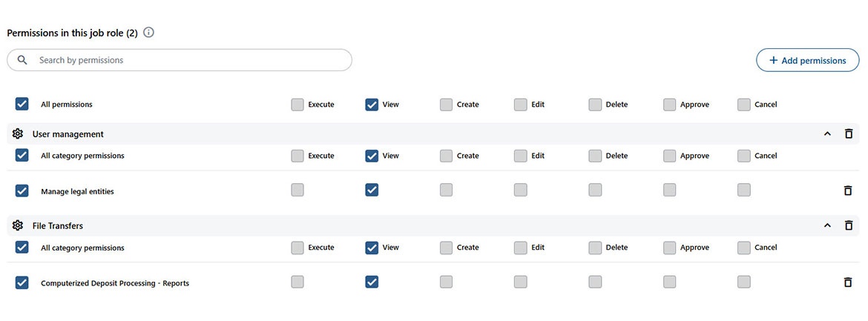Uncheck the All permissions checkbox
Image resolution: width=868 pixels, height=321 pixels.
[x=22, y=105]
